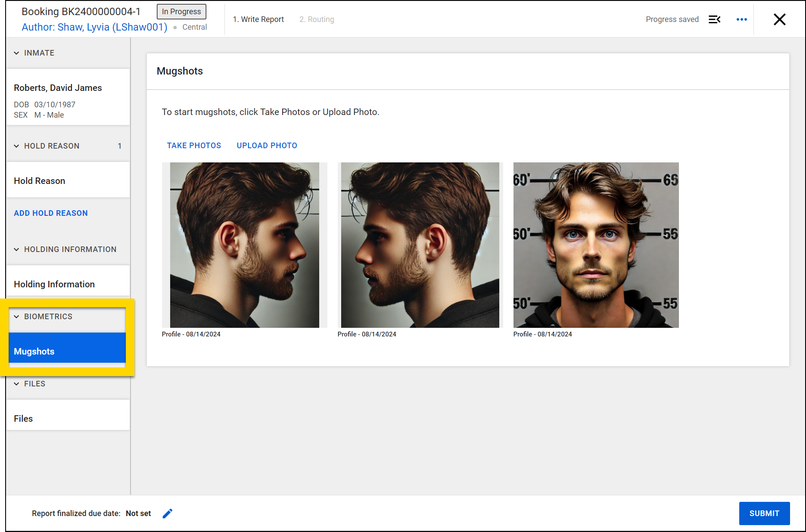
Task: Click the UPLOAD PHOTO button
Action: click(267, 146)
